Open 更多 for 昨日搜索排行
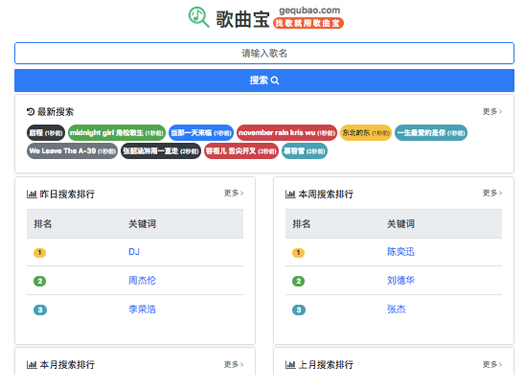 (x=233, y=193)
